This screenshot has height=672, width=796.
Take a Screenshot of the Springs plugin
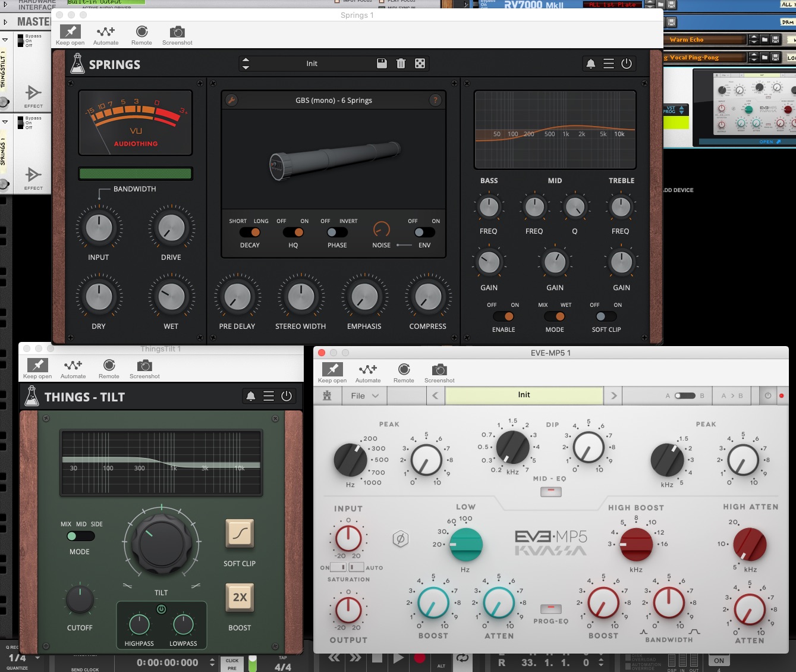(177, 32)
